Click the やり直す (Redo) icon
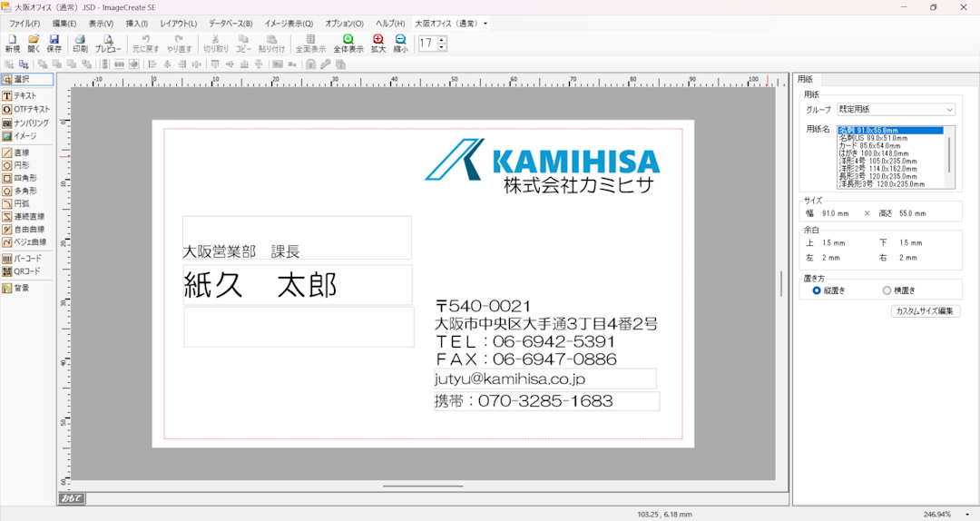The height and width of the screenshot is (521, 980). point(179,44)
